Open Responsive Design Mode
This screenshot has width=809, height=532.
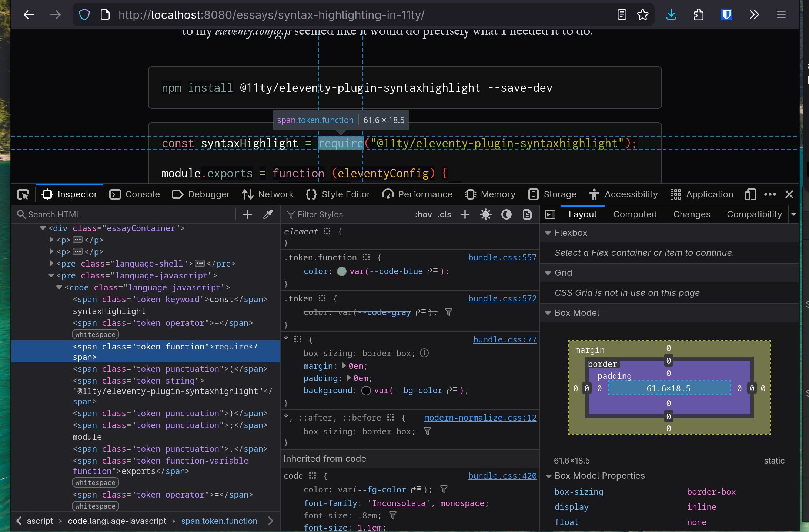point(751,194)
